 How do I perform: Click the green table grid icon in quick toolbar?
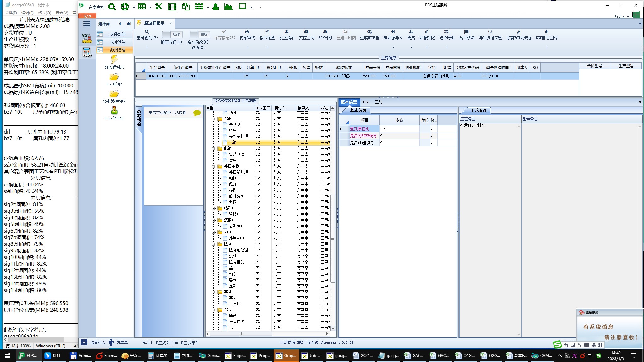(142, 7)
